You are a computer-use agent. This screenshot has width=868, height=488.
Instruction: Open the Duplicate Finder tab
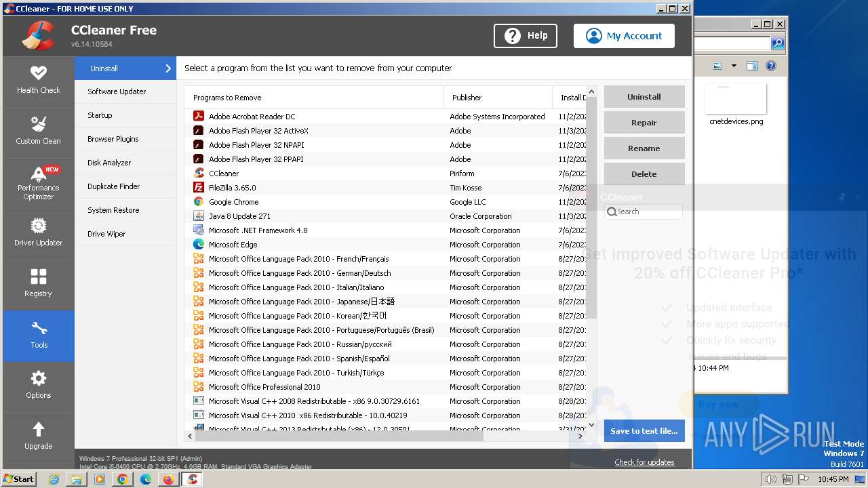pos(125,186)
